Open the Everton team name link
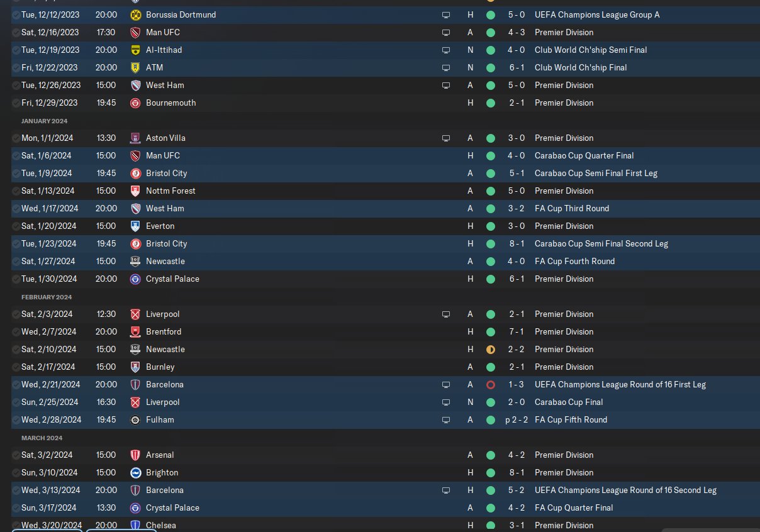The image size is (760, 532). [160, 226]
